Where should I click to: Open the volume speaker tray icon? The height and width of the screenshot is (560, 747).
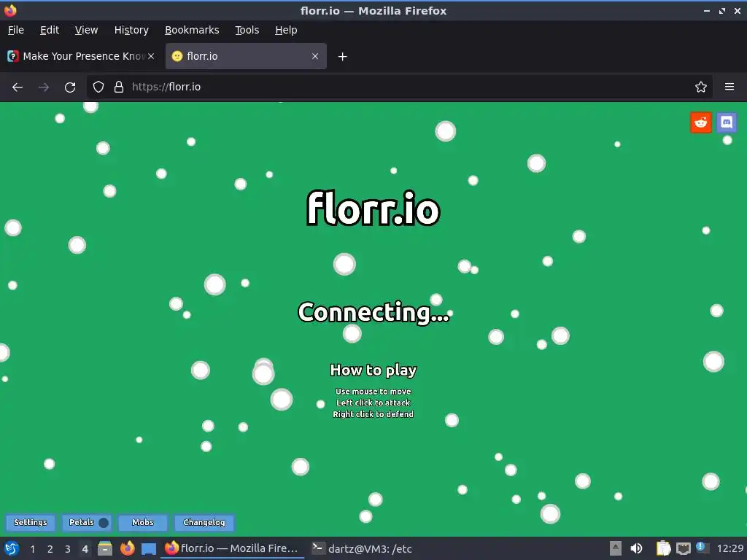point(636,548)
